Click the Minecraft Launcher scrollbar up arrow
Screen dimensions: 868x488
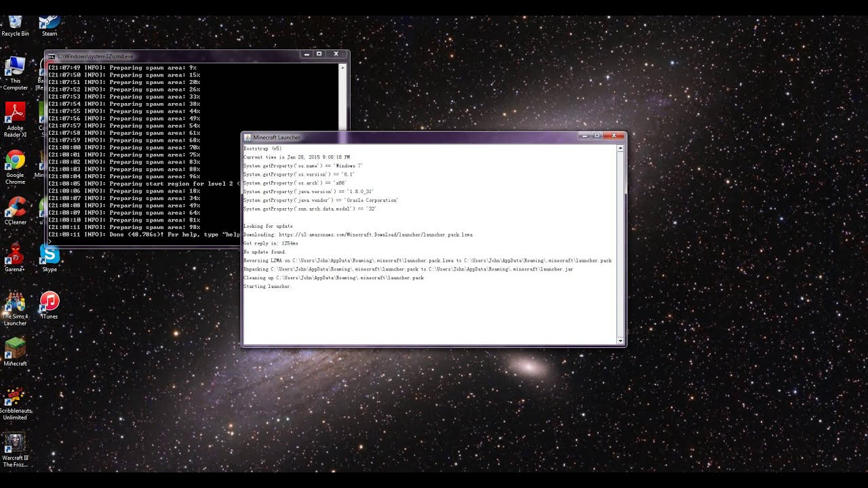620,148
